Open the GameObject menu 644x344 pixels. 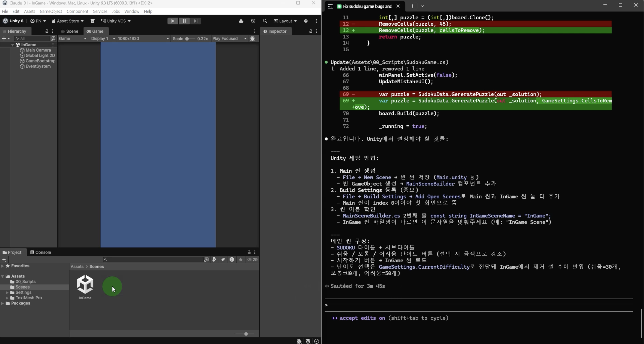(51, 11)
